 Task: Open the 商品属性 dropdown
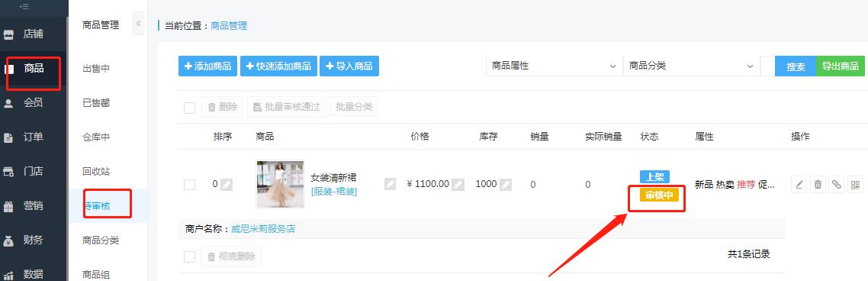[x=554, y=66]
